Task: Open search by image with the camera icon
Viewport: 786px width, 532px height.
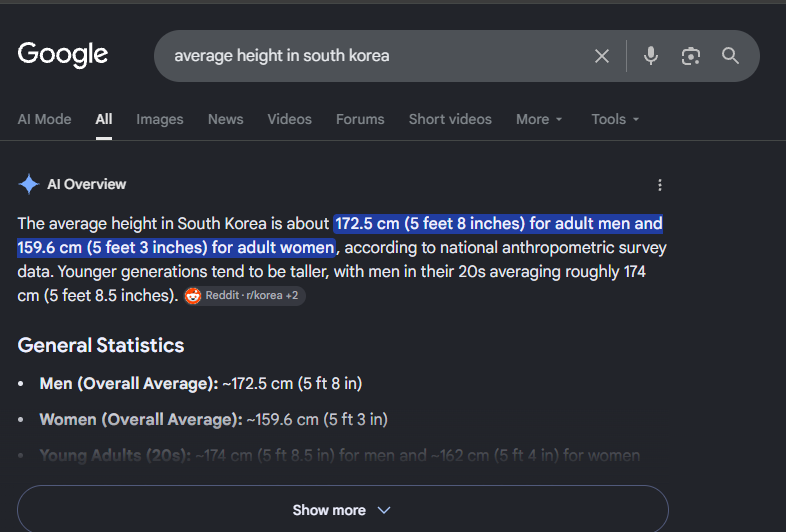Action: [x=691, y=56]
